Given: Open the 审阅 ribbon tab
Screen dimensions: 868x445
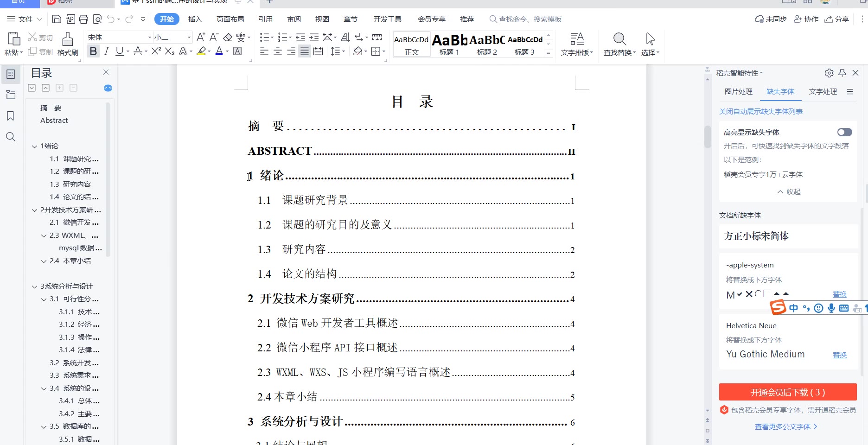Looking at the screenshot, I should click(x=294, y=19).
